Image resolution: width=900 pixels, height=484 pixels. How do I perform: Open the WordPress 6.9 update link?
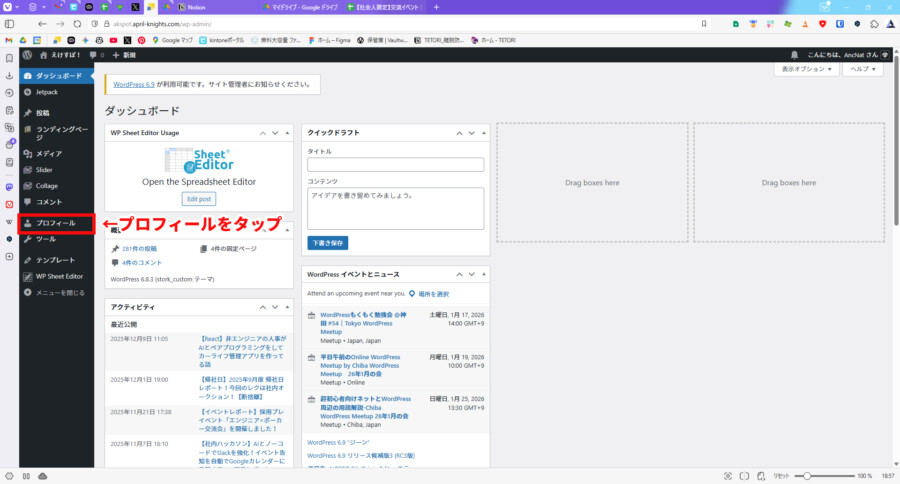(x=142, y=84)
